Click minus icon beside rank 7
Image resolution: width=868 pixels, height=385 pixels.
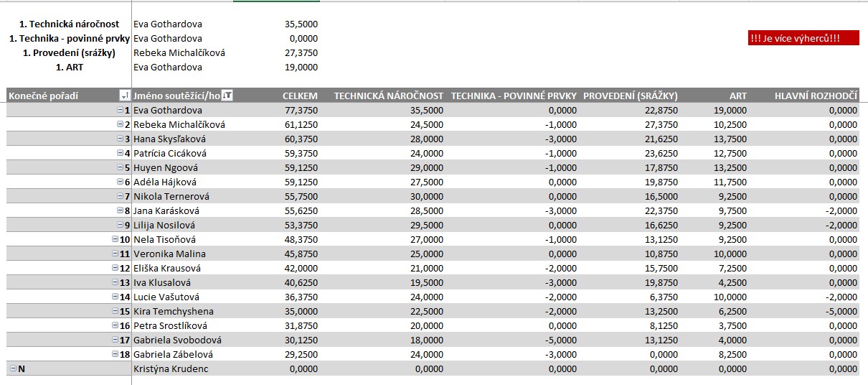[x=120, y=196]
